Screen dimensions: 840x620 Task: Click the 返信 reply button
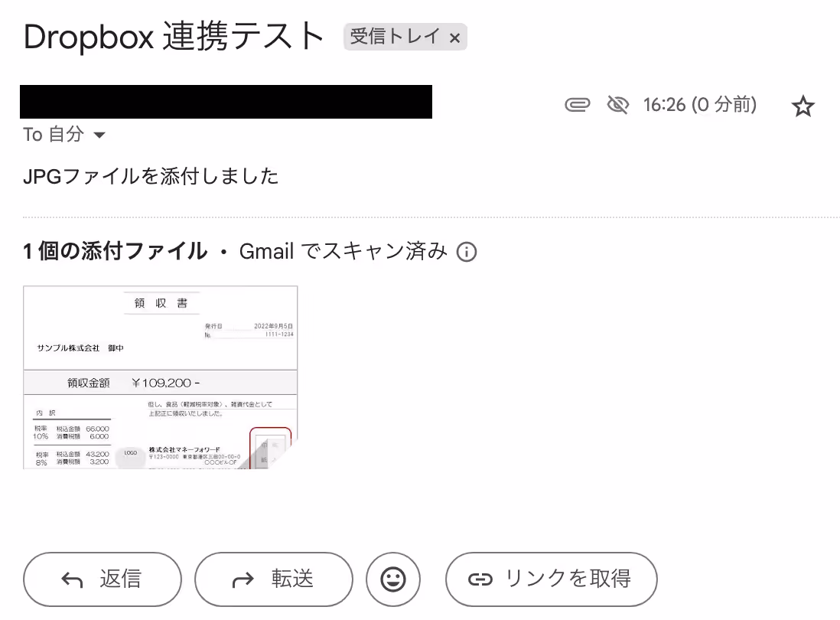coord(103,579)
